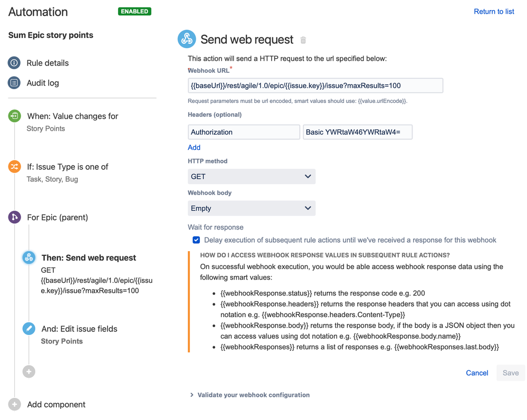Click the orange condition icon for Issue Type

(14, 167)
